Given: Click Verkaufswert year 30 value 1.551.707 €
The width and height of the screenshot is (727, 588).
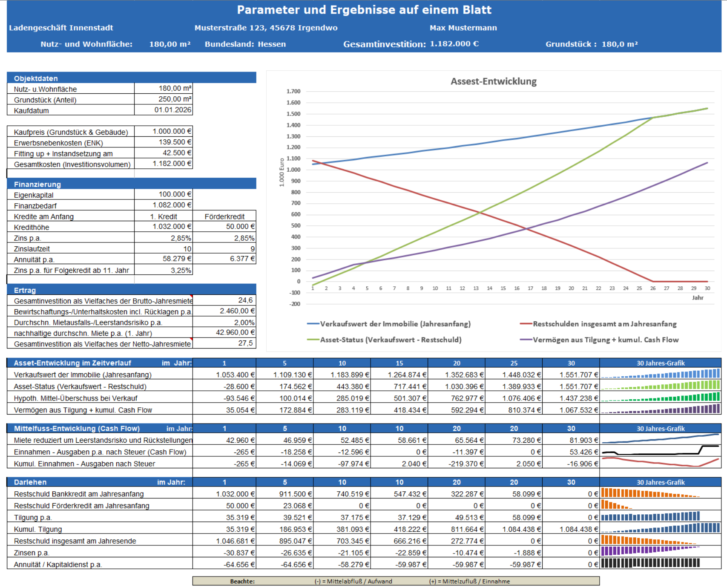Looking at the screenshot, I should (571, 375).
